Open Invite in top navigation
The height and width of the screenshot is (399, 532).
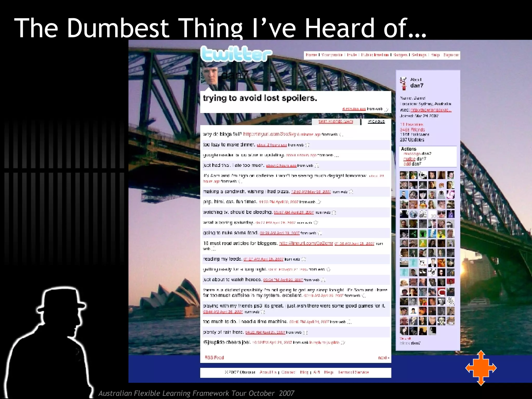(352, 55)
